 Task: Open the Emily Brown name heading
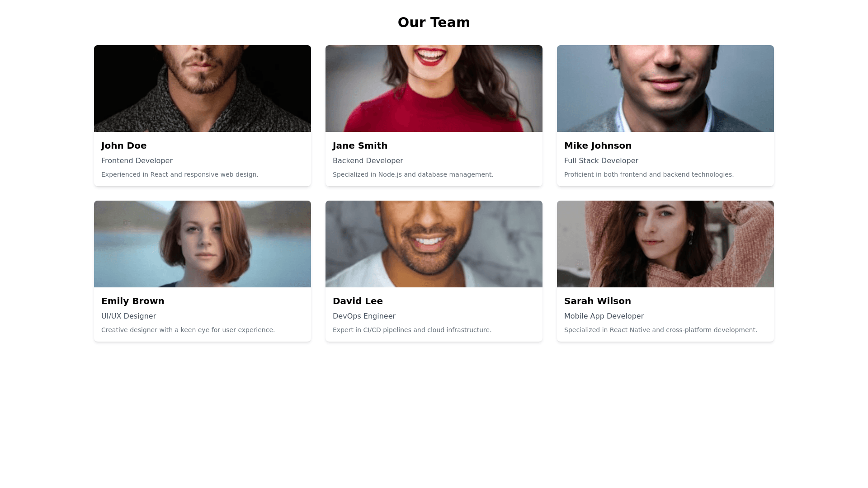pos(132,301)
